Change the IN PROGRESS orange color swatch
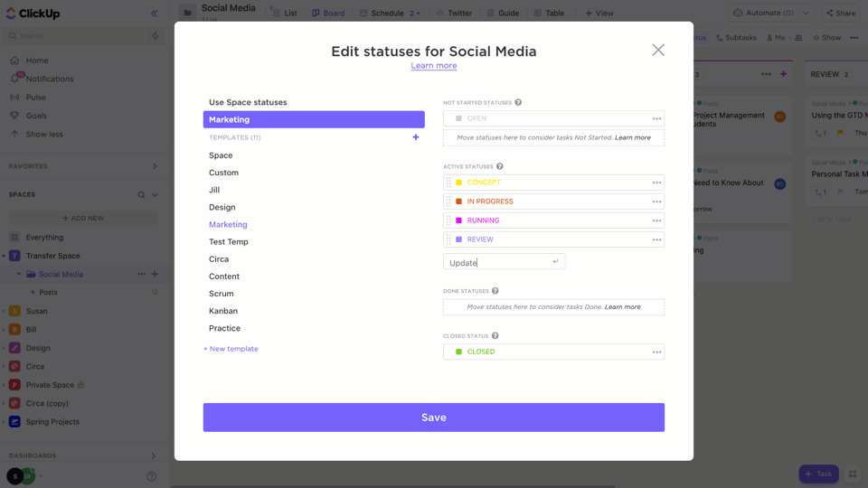The image size is (868, 488). click(x=458, y=202)
